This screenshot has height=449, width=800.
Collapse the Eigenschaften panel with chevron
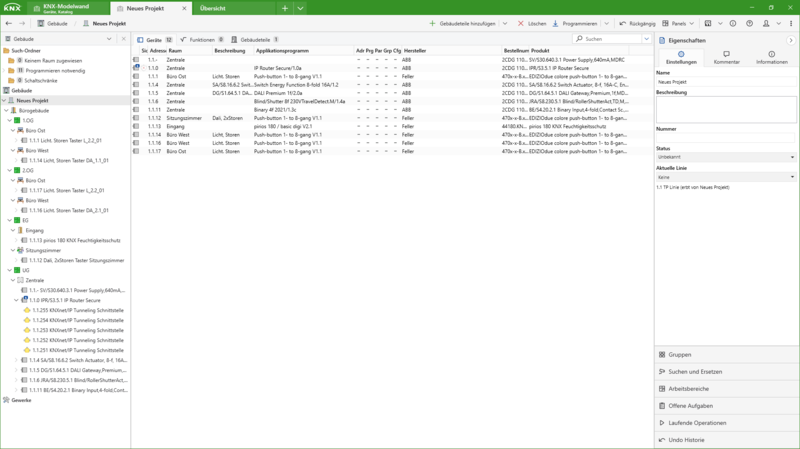click(791, 40)
